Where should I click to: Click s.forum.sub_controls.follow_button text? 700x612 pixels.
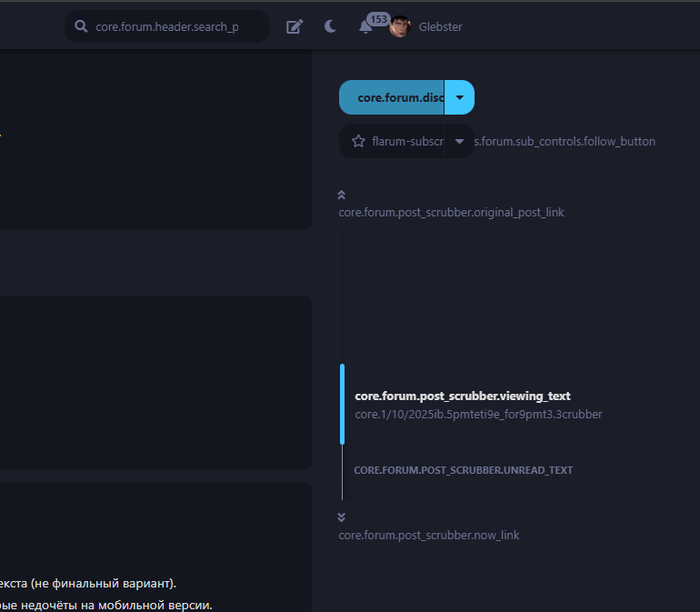coord(565,141)
